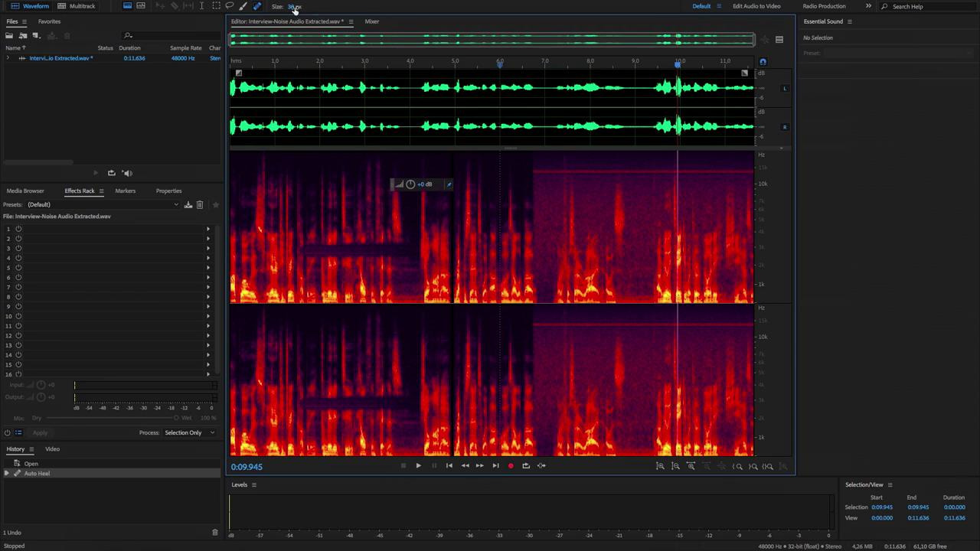The width and height of the screenshot is (980, 551).
Task: Expand Auto Heal history entry
Action: (7, 474)
